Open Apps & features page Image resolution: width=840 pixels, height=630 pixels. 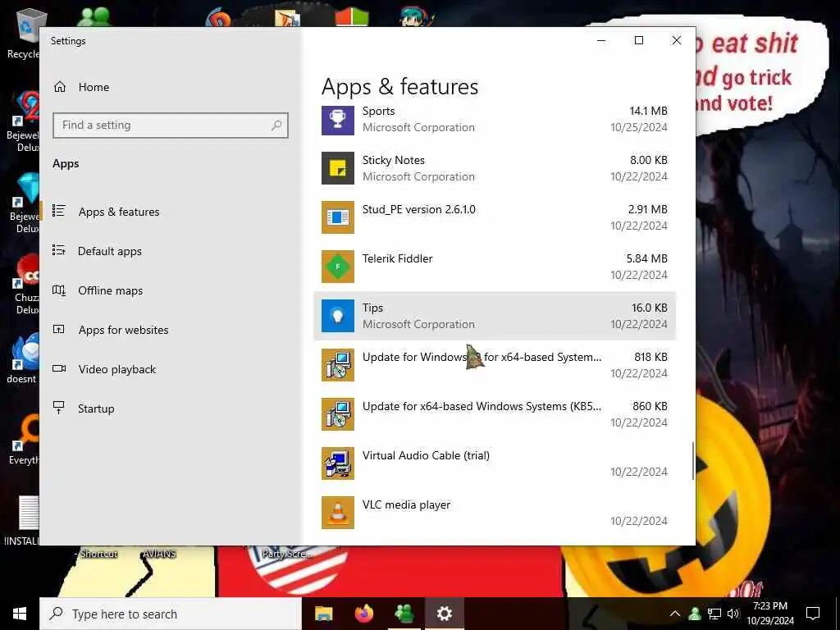(119, 212)
